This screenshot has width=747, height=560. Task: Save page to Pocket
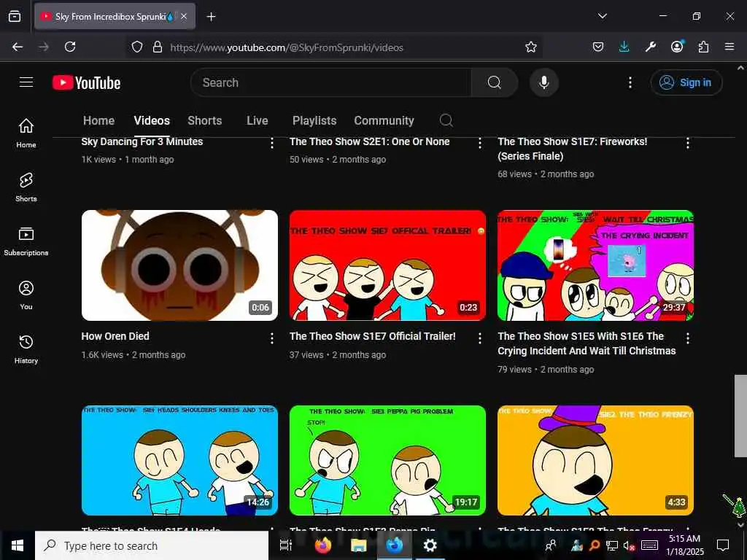pyautogui.click(x=598, y=47)
